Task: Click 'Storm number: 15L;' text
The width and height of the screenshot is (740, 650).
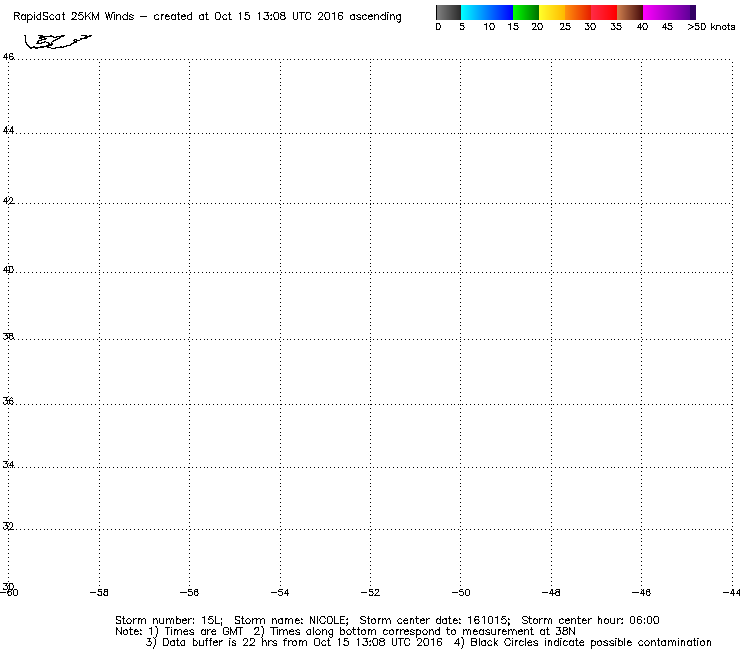Action: [168, 620]
